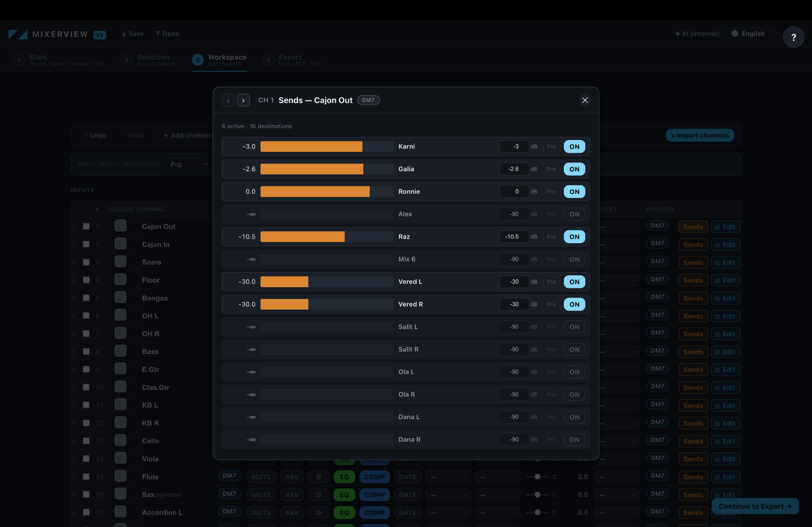
Task: Go to next channel with right chevron
Action: coord(243,100)
